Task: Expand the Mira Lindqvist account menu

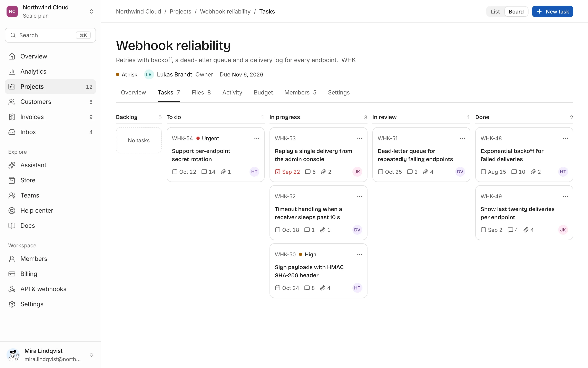Action: coord(91,355)
